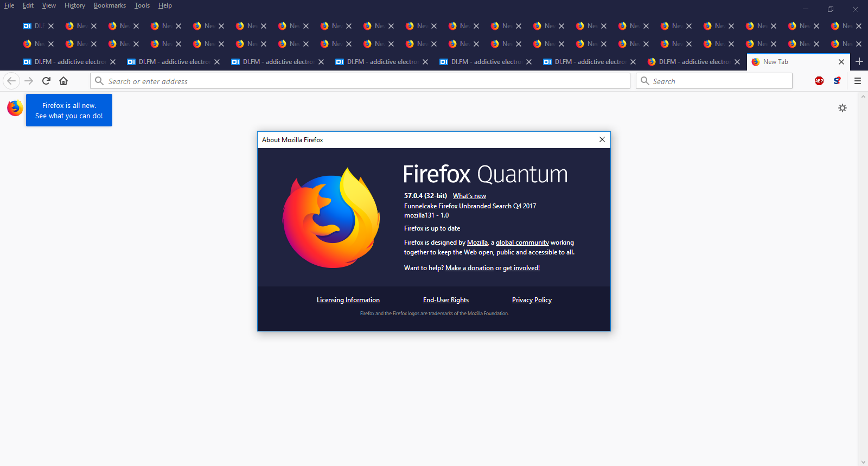Click the Make a donation link
Viewport: 868px width, 466px height.
[469, 268]
